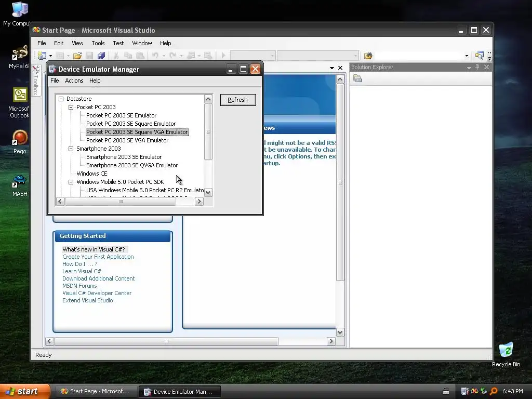Screen dimensions: 532x399
Task: Select the MyPal desktop shortcut
Action: click(x=19, y=57)
